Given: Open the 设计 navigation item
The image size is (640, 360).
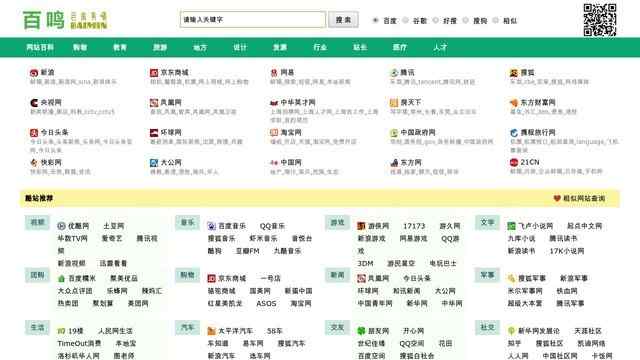Looking at the screenshot, I should point(240,47).
